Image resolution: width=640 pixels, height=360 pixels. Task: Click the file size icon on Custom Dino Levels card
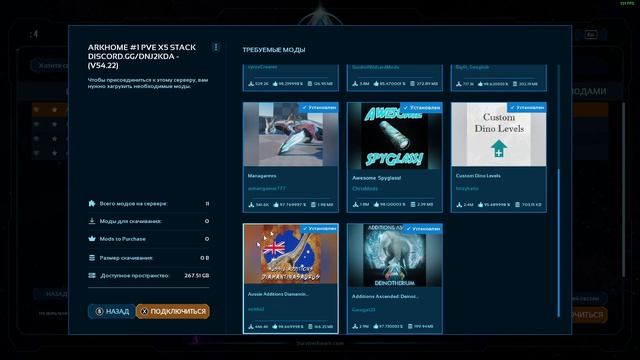click(517, 204)
